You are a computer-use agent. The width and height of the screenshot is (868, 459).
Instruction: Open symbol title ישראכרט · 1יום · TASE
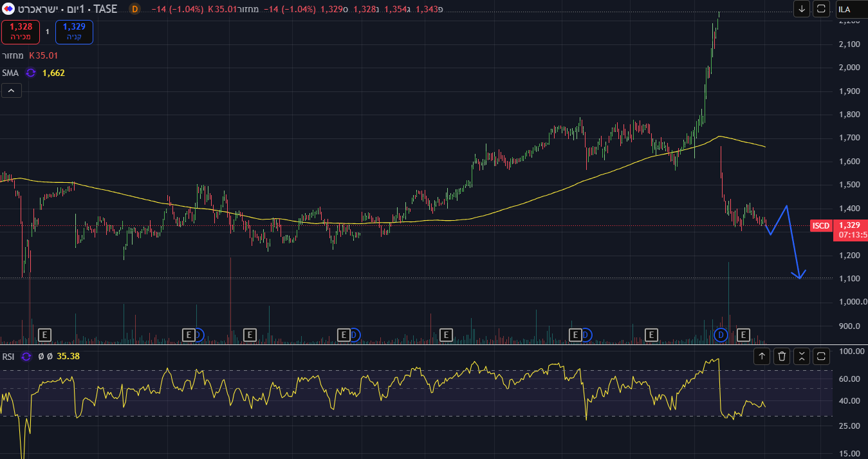tap(67, 9)
